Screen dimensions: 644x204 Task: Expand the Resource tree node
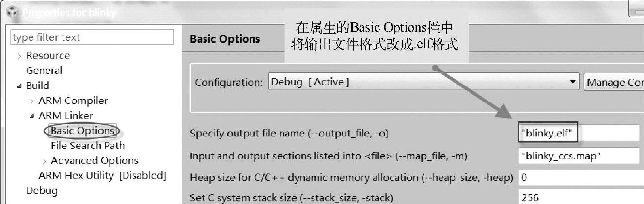(x=19, y=56)
